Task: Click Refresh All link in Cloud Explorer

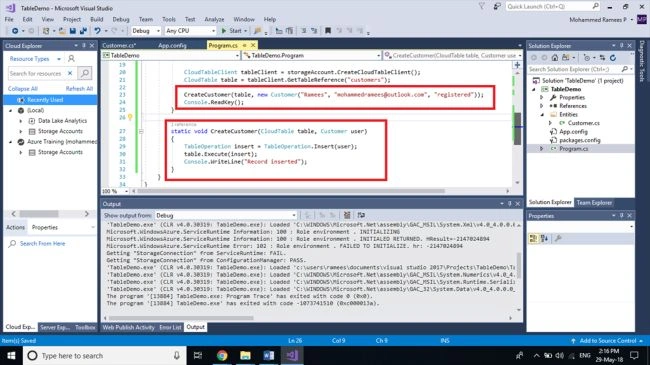Action: pyautogui.click(x=79, y=88)
